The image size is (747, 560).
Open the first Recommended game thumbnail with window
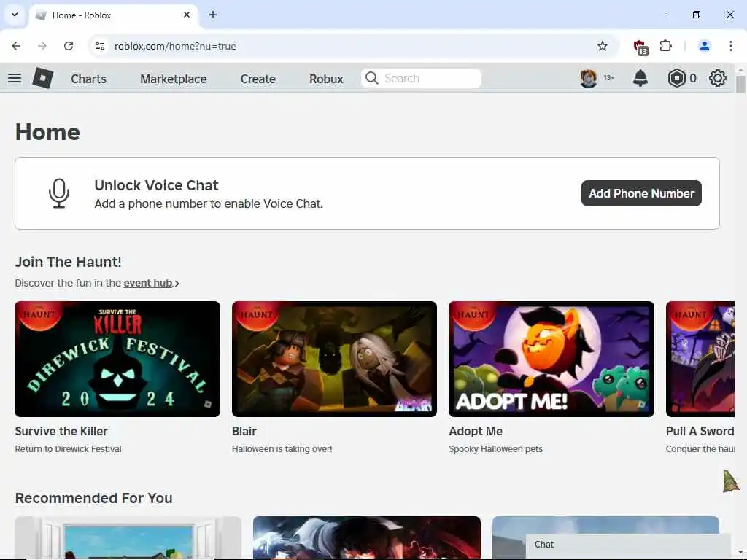(x=128, y=537)
